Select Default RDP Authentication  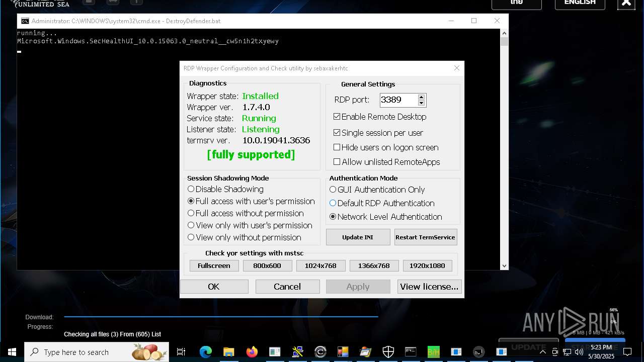333,203
